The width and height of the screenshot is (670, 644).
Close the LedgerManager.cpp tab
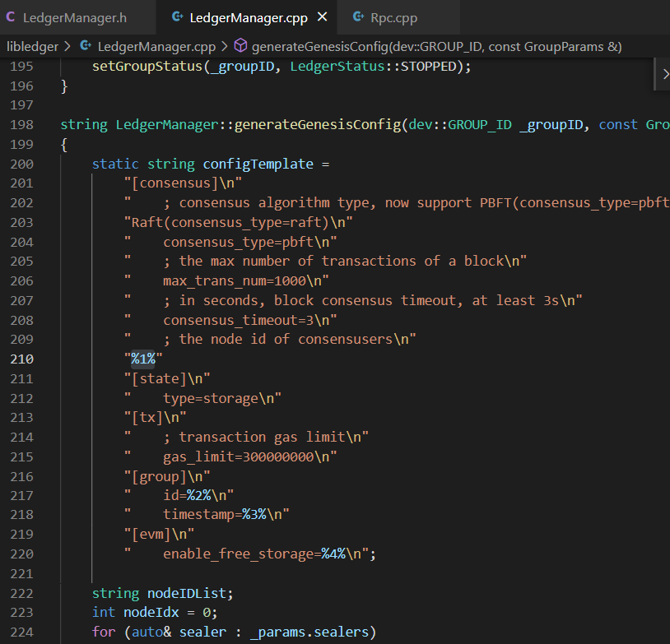coord(323,17)
